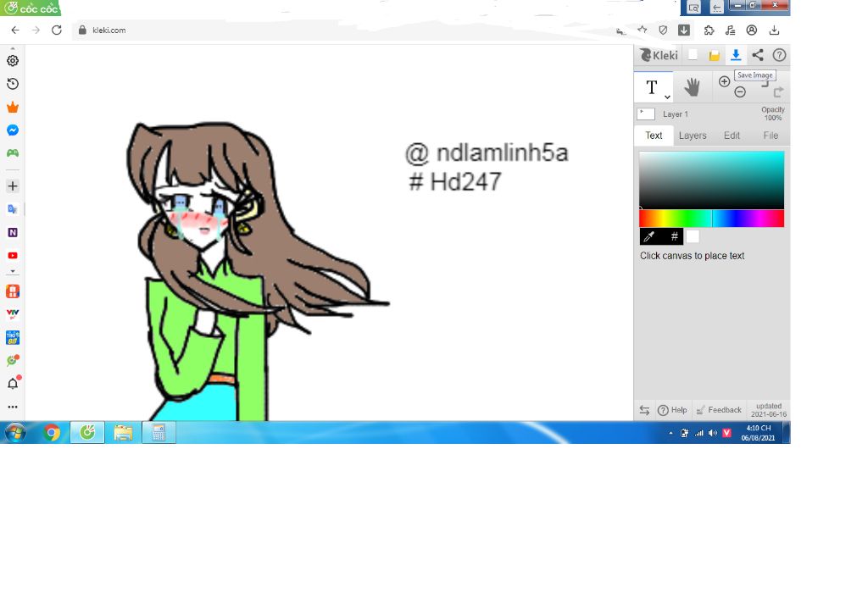The image size is (868, 593).
Task: Click the orange crown icon in sidebar
Action: click(13, 108)
